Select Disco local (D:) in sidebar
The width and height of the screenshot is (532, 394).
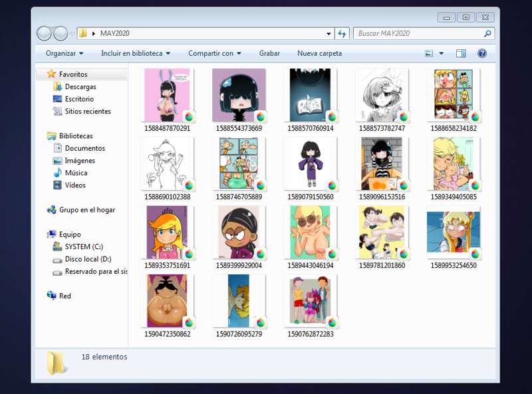pyautogui.click(x=88, y=259)
